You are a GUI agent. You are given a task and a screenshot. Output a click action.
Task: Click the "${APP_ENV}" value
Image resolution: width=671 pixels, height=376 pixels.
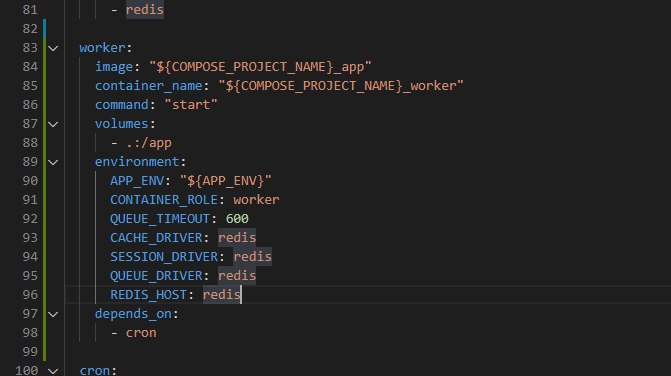226,181
